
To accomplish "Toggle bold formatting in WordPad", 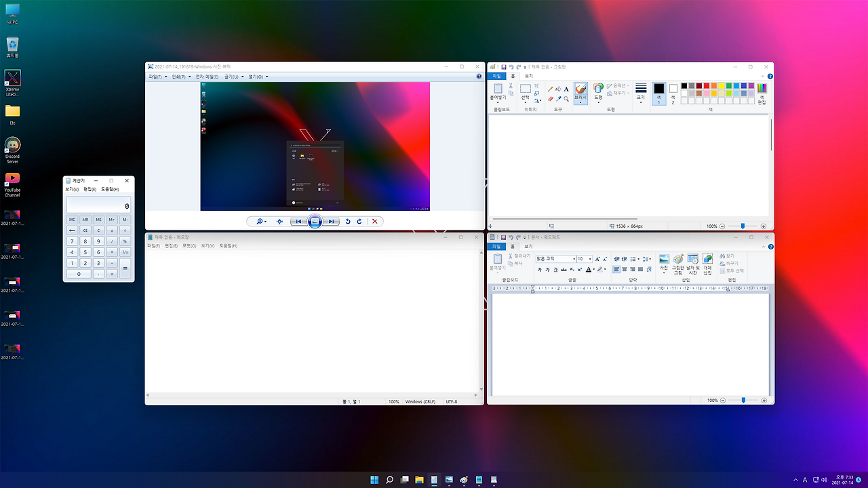I will pos(539,269).
